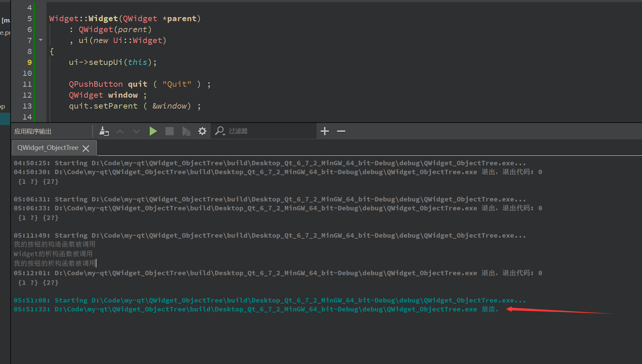Stop the running program
Image resolution: width=642 pixels, height=364 pixels.
pos(170,131)
